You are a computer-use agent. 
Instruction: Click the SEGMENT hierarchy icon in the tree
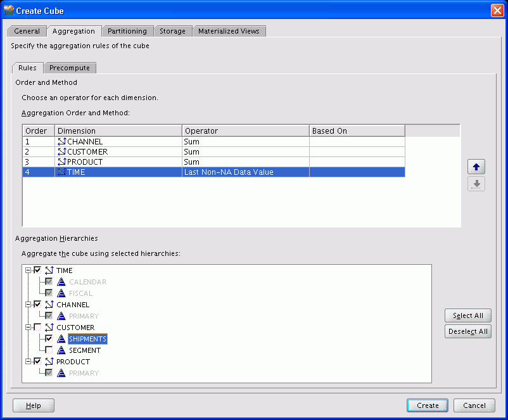[x=61, y=350]
